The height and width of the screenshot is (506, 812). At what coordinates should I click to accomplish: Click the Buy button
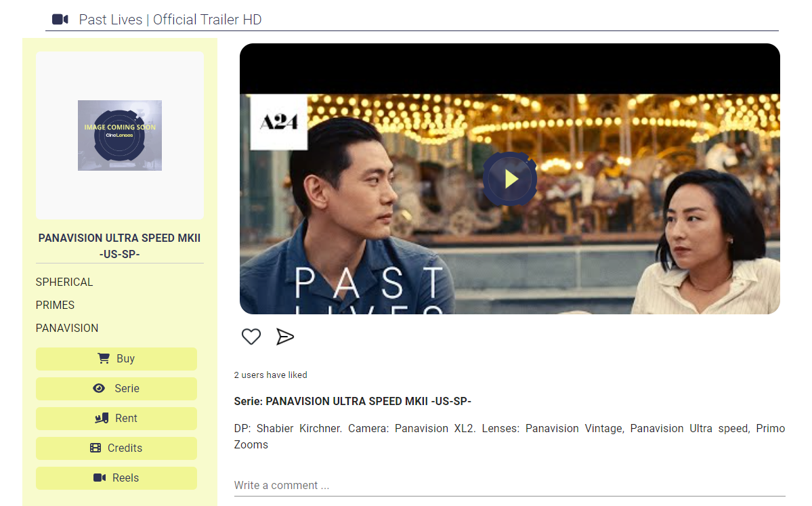(116, 359)
